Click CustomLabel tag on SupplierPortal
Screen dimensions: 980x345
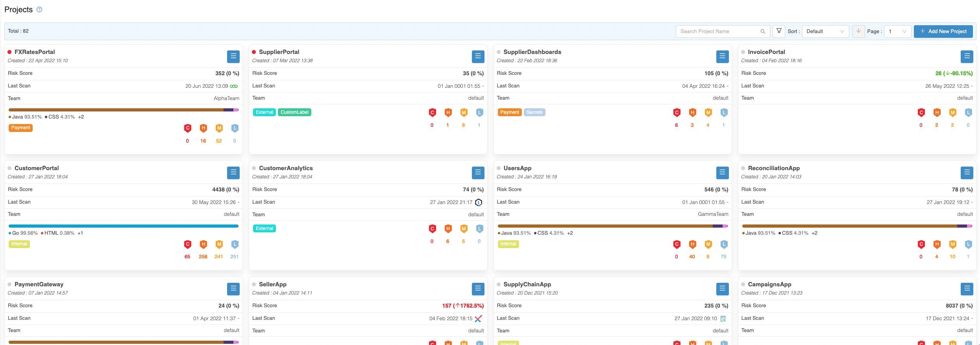pyautogui.click(x=294, y=112)
